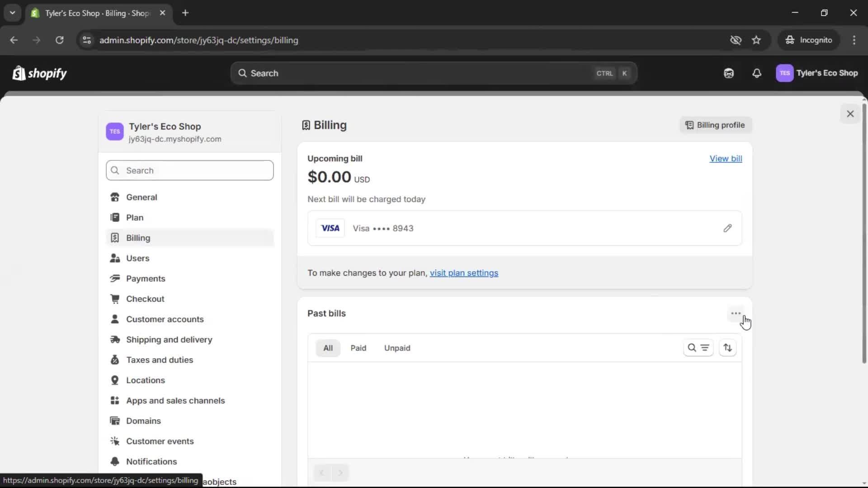The image size is (868, 488).
Task: Click the visit plan settings link
Action: tap(464, 273)
